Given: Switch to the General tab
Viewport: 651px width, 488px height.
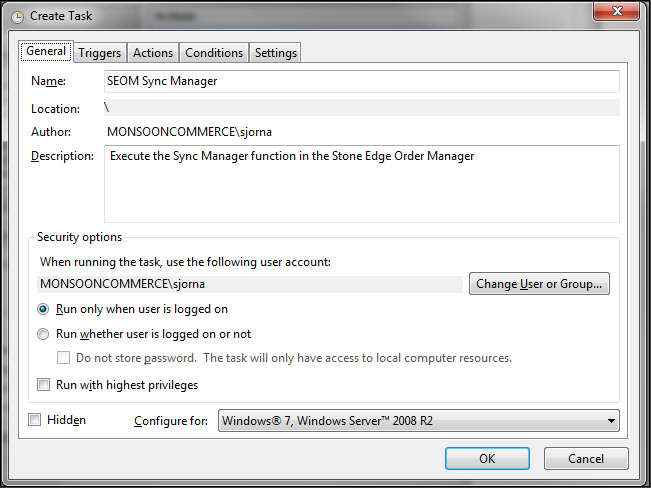Looking at the screenshot, I should 45,52.
